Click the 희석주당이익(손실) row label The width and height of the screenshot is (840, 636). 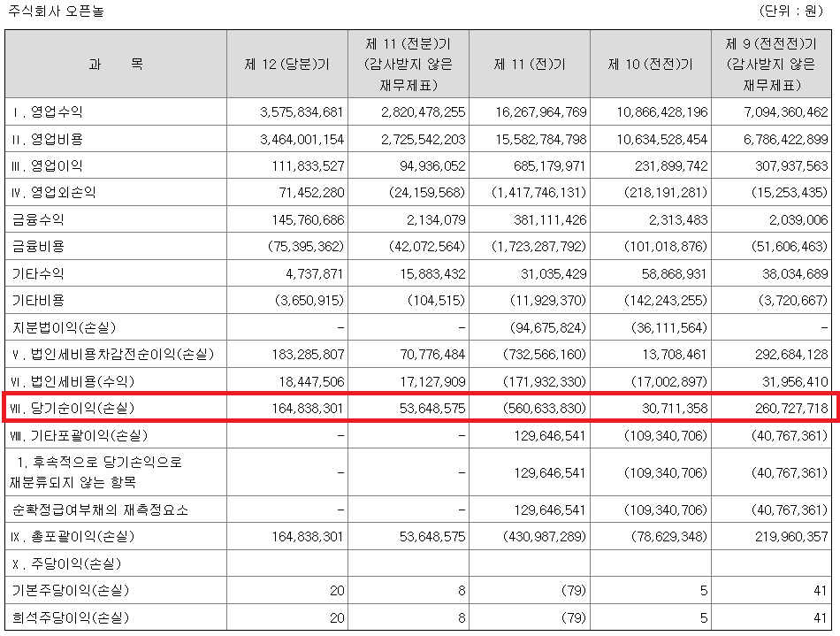[x=71, y=617]
